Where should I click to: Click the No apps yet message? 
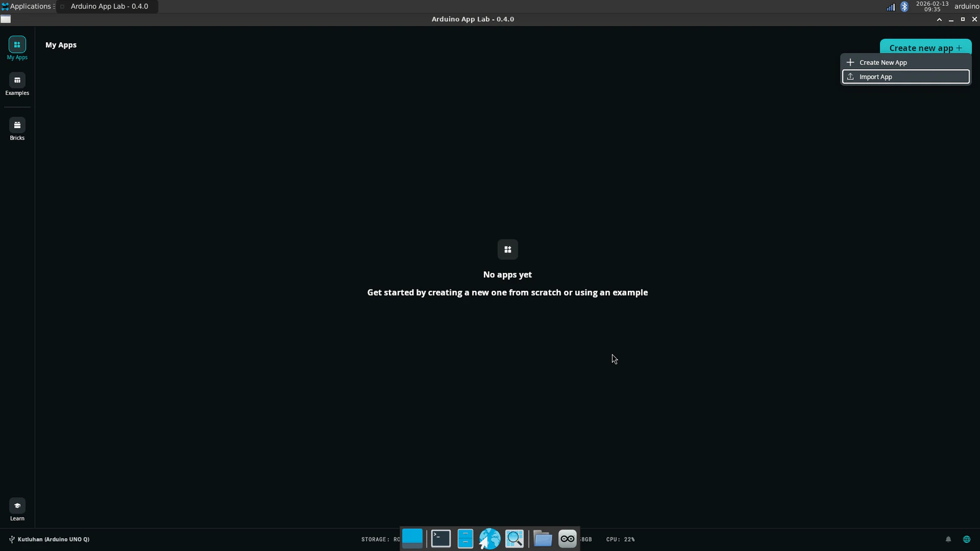(x=508, y=275)
